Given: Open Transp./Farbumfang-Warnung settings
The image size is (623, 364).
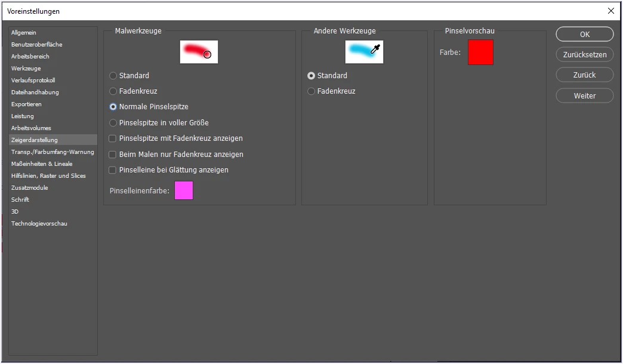Looking at the screenshot, I should point(53,152).
